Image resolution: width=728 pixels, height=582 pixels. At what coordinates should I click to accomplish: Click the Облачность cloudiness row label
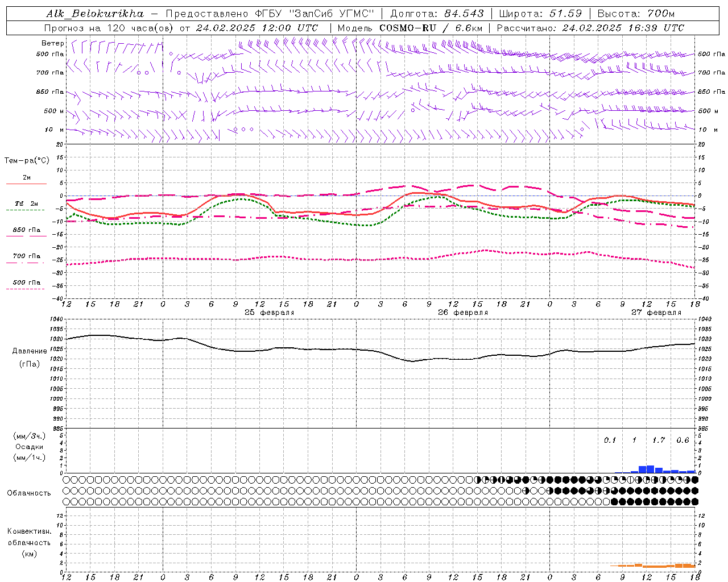click(x=29, y=493)
